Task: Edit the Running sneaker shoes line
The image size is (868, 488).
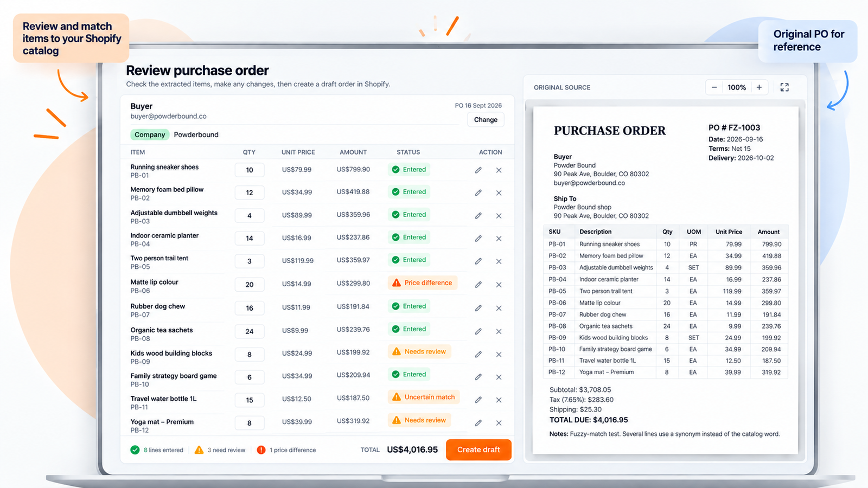Action: (478, 170)
